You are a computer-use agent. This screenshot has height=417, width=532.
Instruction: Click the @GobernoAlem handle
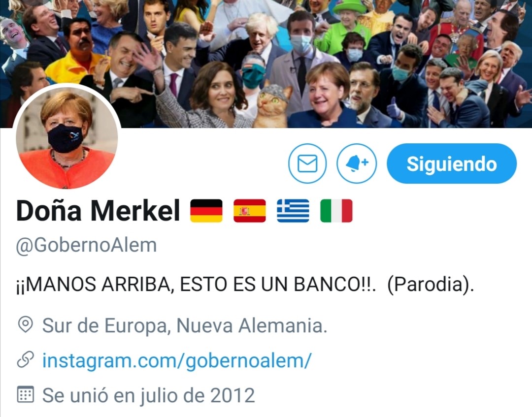pyautogui.click(x=86, y=245)
